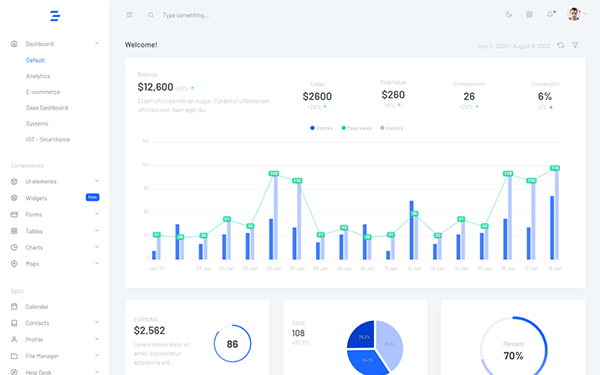The image size is (600, 375).
Task: Open the user avatar profile menu
Action: pos(574,15)
